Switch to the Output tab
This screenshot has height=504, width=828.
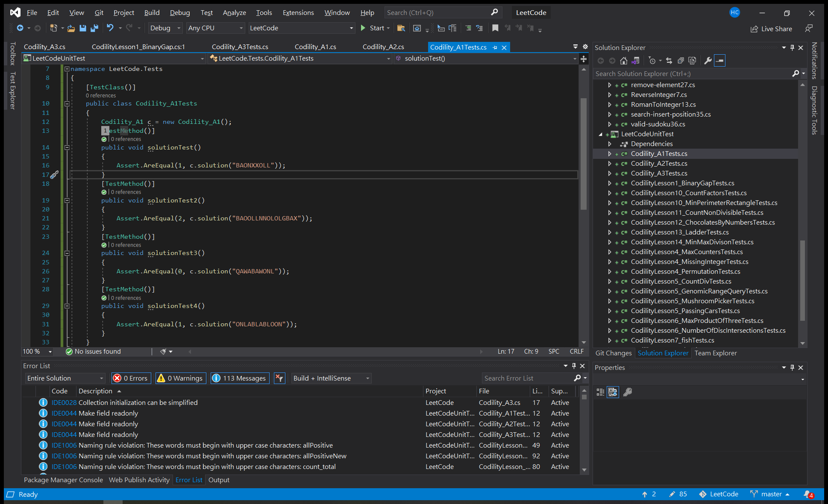coord(219,480)
